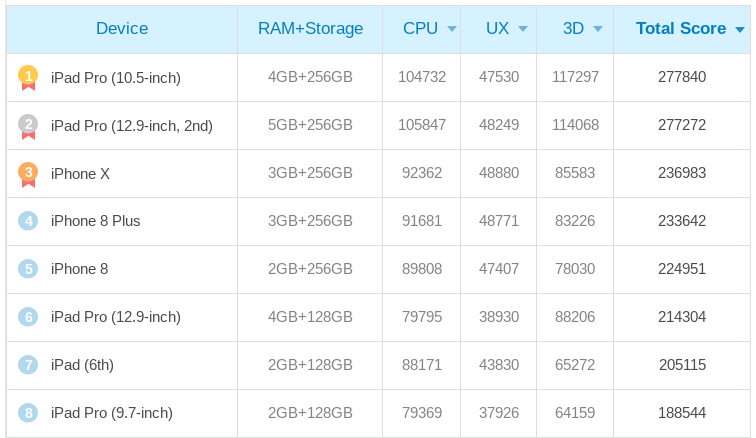Click 2GB+128GB in iPad (6th) row
756x438 pixels.
pos(310,365)
